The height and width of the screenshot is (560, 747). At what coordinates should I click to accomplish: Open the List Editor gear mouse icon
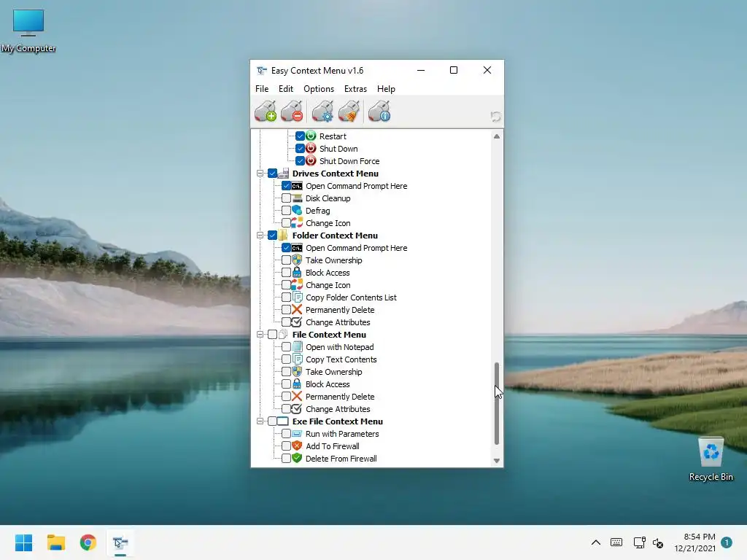[322, 112]
